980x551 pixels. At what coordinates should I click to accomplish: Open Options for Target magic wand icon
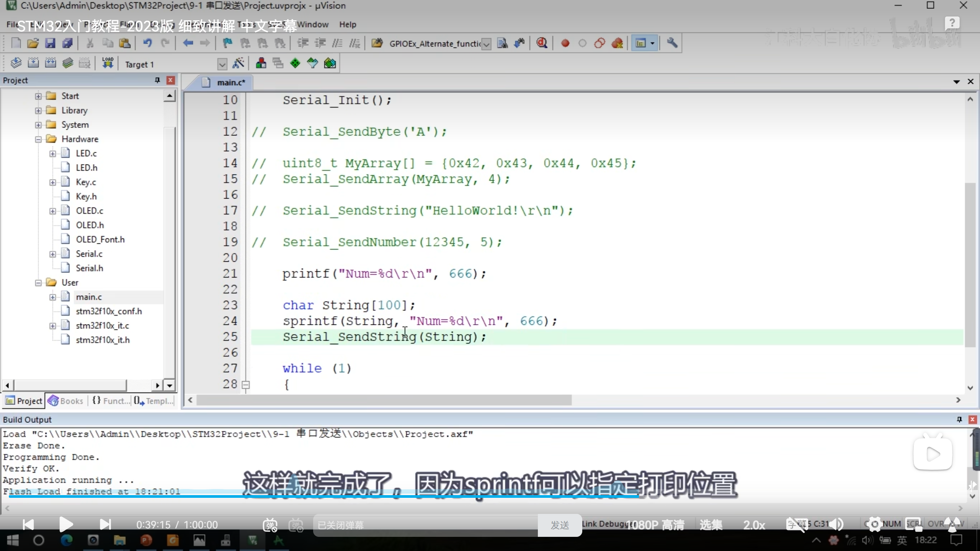(238, 63)
